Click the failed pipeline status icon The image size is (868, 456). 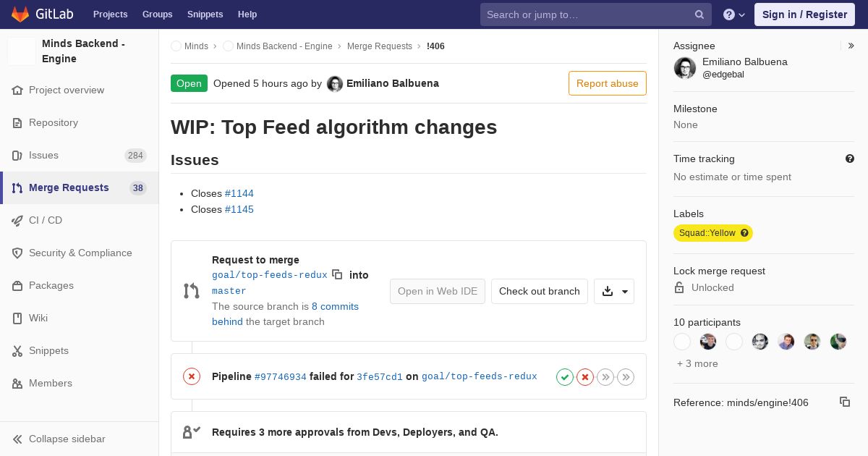pyautogui.click(x=192, y=376)
